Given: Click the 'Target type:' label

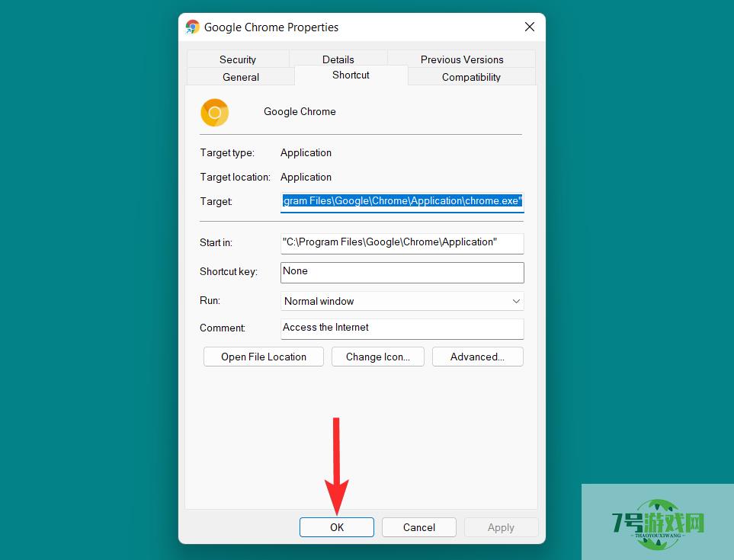Looking at the screenshot, I should click(x=227, y=152).
